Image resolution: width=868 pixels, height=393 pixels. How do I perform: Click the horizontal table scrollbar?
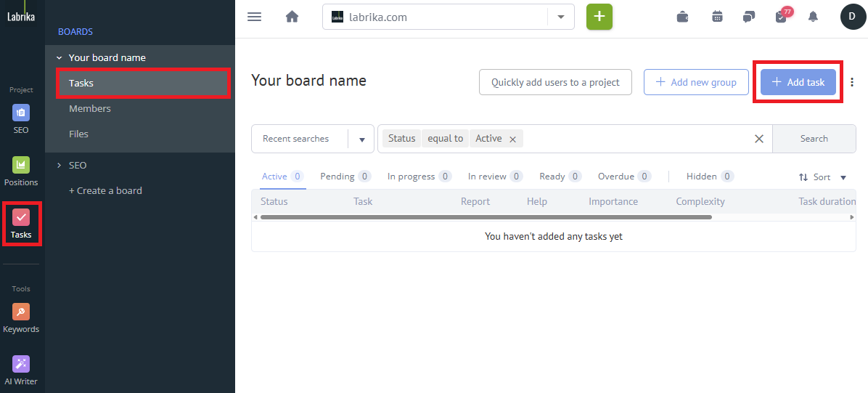coord(486,216)
